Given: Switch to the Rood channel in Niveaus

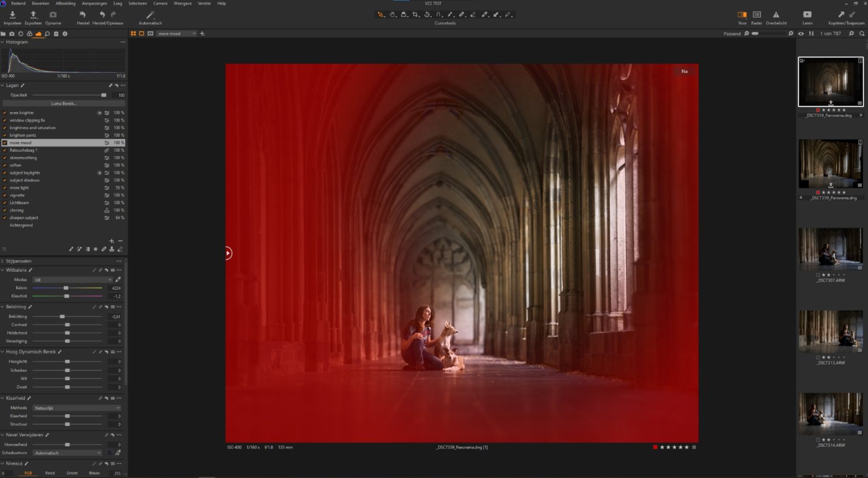Looking at the screenshot, I should (x=50, y=473).
